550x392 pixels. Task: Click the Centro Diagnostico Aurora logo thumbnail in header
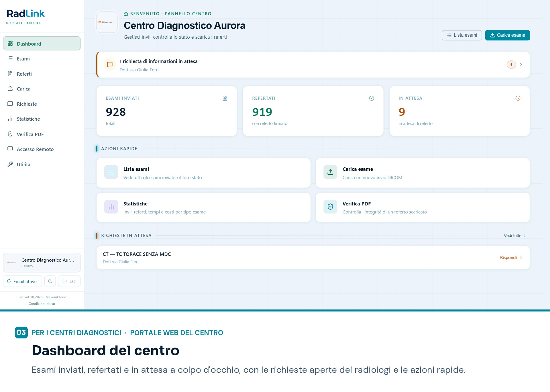[107, 22]
